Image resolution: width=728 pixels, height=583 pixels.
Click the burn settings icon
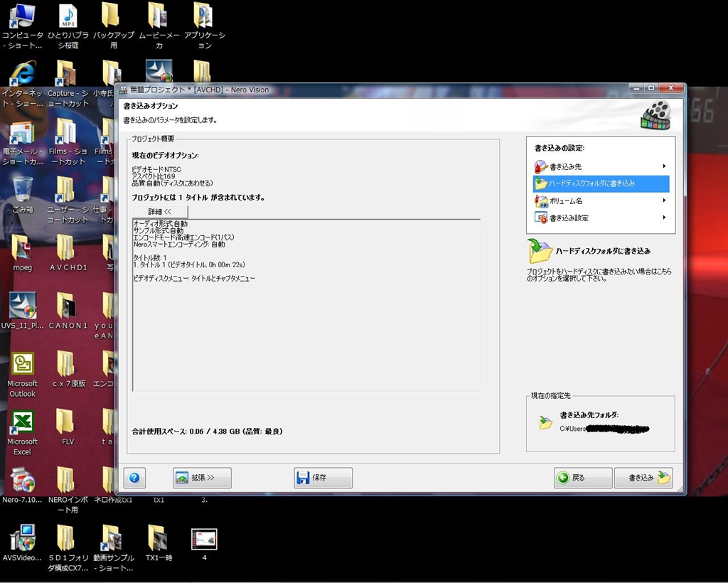point(541,218)
